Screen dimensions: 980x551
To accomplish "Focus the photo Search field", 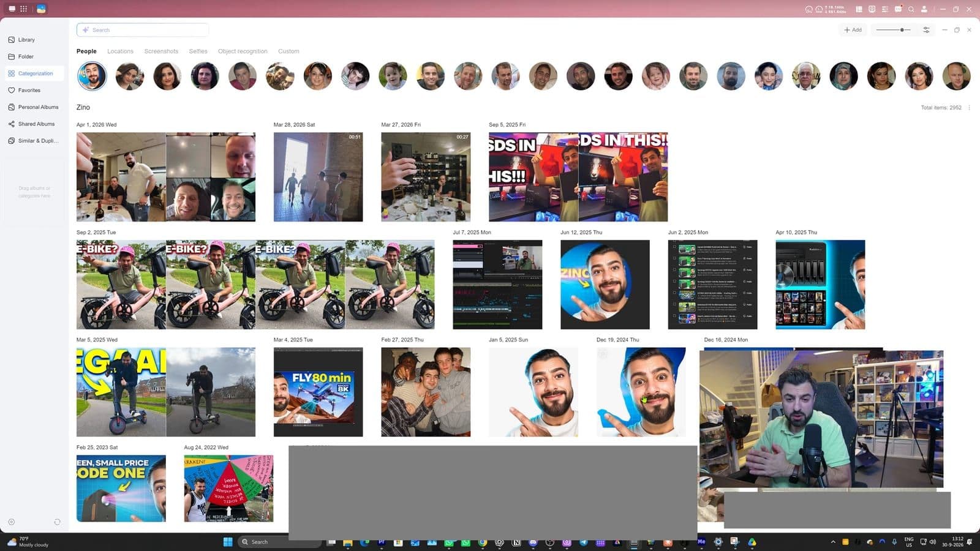I will tap(143, 30).
